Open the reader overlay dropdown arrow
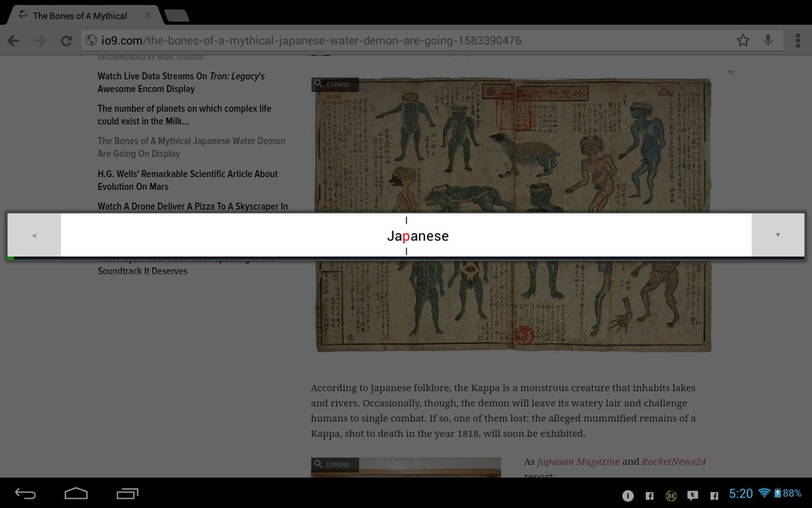This screenshot has width=812, height=508. (x=778, y=235)
